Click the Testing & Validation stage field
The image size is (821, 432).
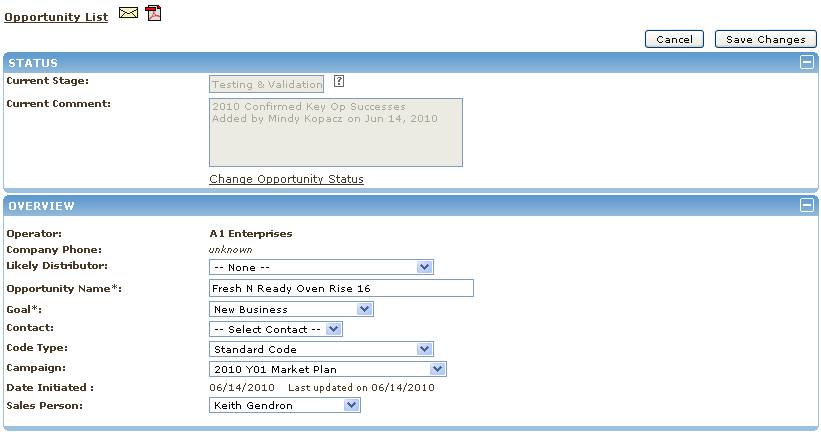coord(266,85)
